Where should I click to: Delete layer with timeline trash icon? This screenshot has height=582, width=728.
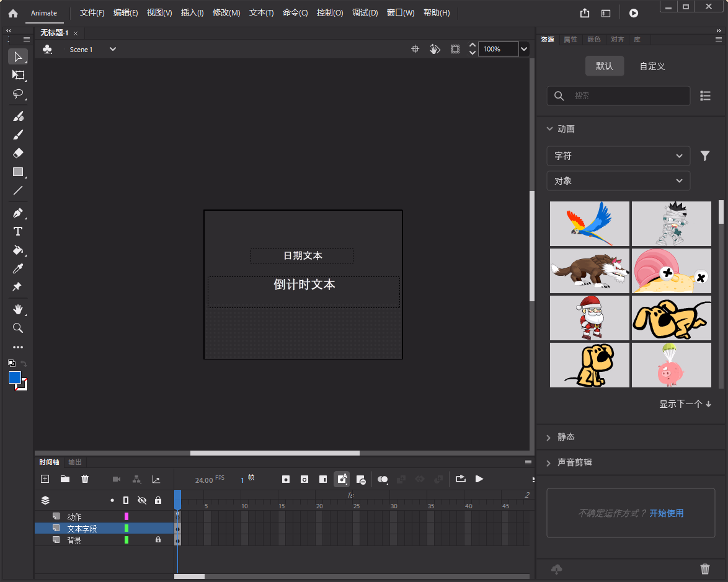[x=85, y=479]
